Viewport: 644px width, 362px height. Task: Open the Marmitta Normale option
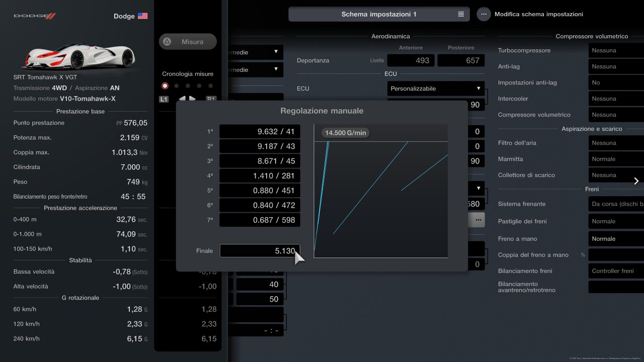click(x=616, y=159)
